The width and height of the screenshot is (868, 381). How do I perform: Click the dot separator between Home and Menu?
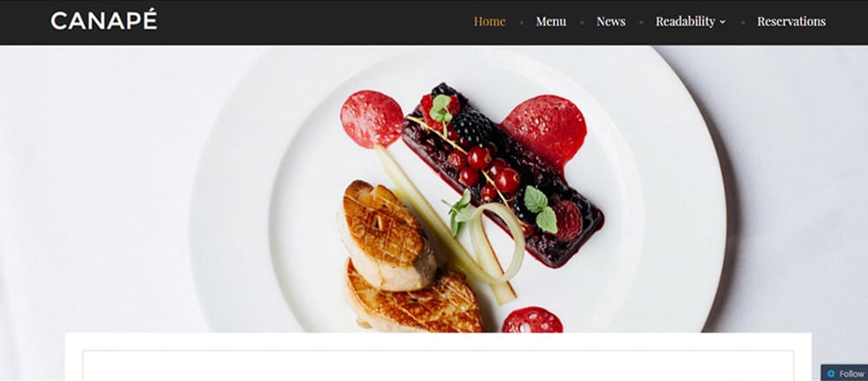tap(522, 23)
